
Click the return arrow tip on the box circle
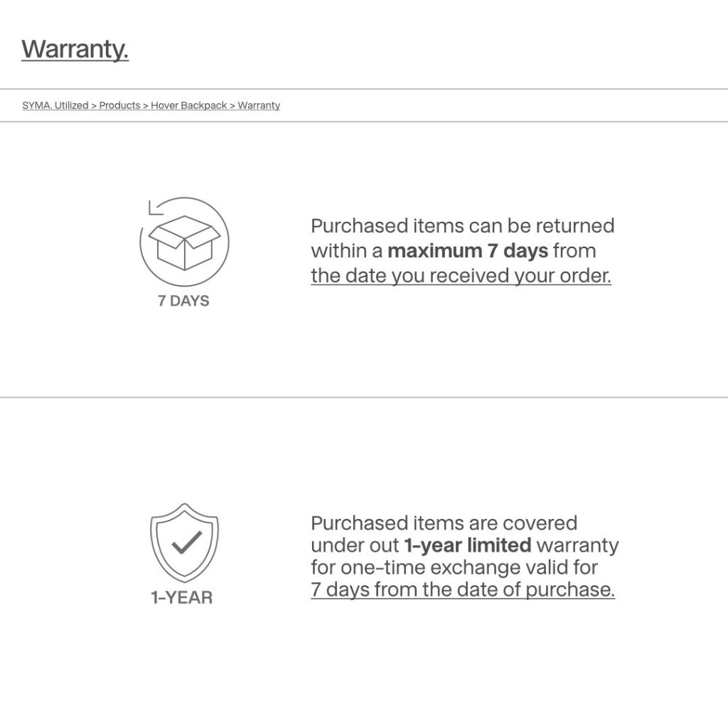(x=151, y=208)
